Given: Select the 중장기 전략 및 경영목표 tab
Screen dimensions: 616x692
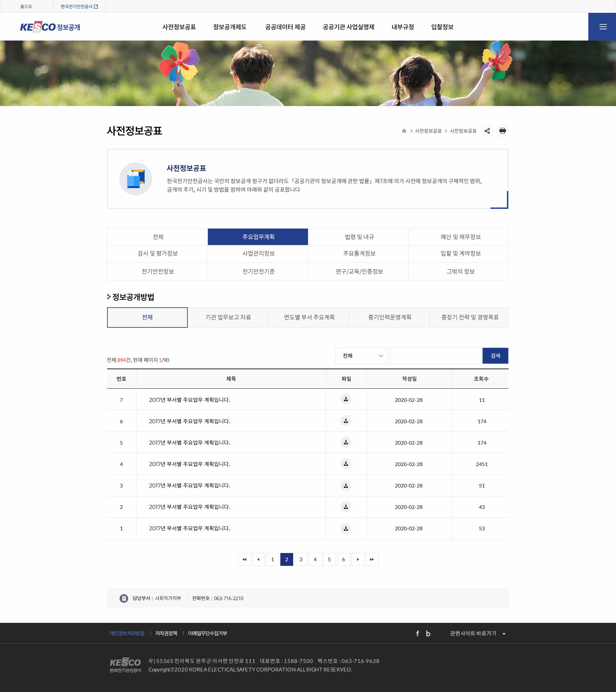Looking at the screenshot, I should coord(469,317).
